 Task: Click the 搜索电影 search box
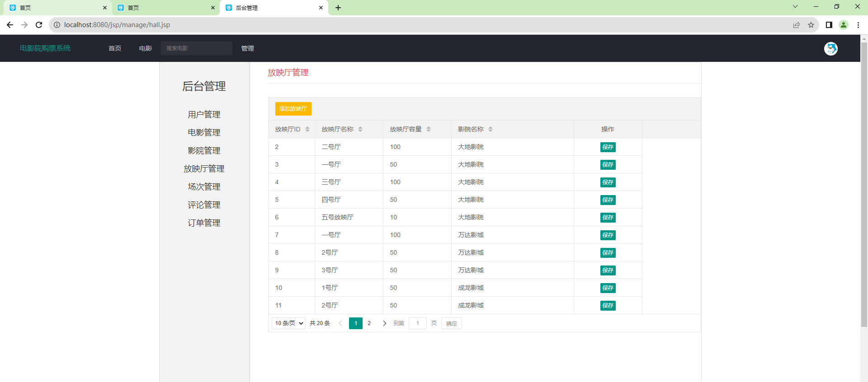click(x=197, y=48)
